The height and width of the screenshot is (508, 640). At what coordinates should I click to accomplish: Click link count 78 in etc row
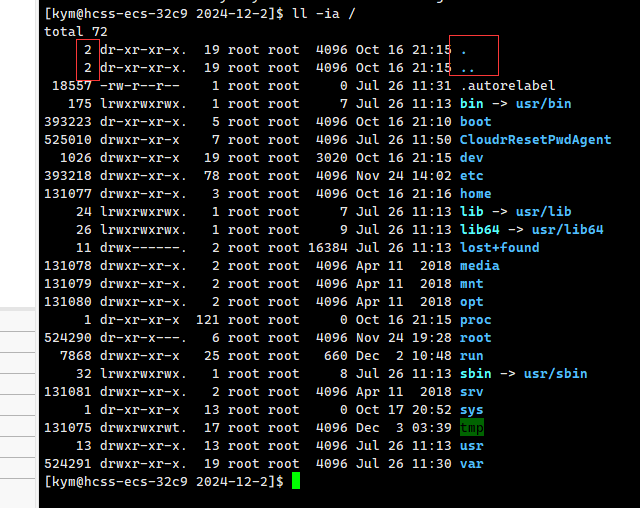click(x=212, y=175)
